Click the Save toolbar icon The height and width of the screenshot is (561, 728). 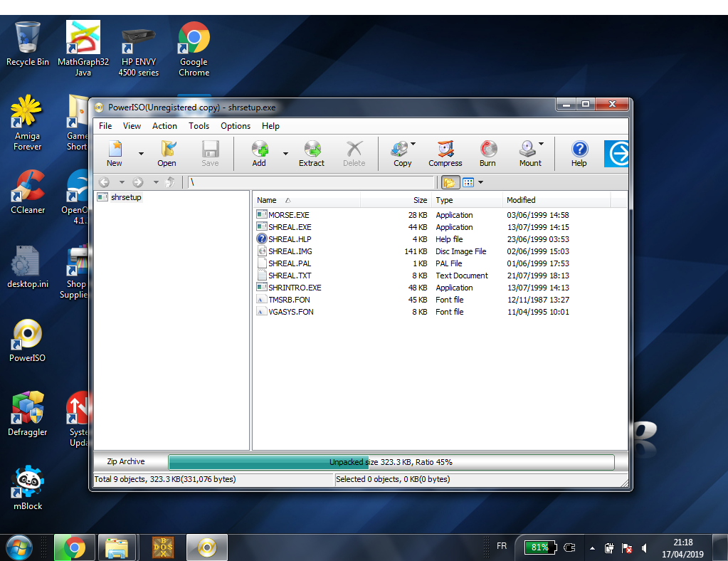[x=210, y=153]
